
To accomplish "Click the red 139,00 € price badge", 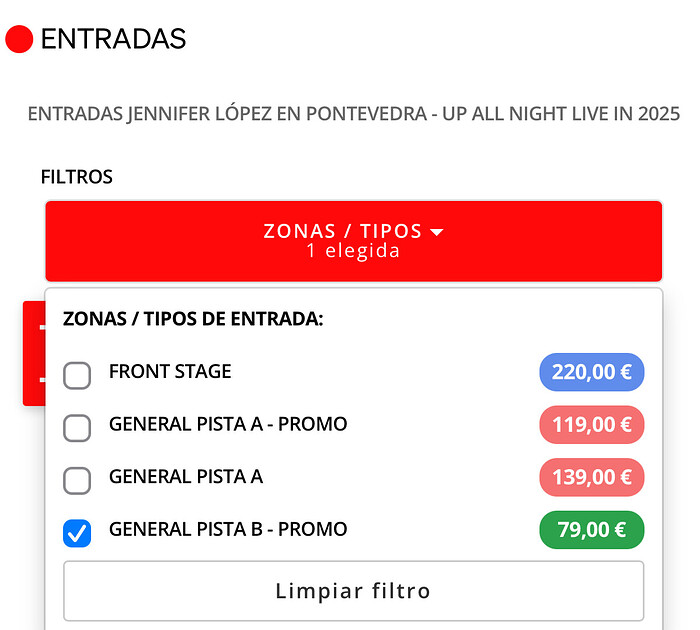I will tap(592, 477).
